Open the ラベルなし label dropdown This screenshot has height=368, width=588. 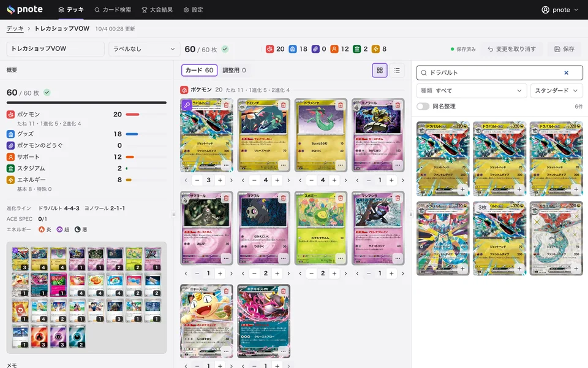144,49
